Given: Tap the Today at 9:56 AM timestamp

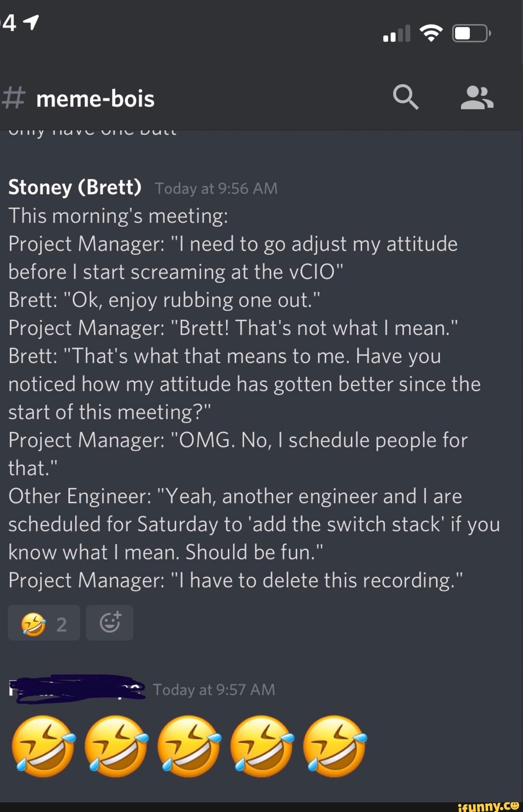Looking at the screenshot, I should point(216,188).
